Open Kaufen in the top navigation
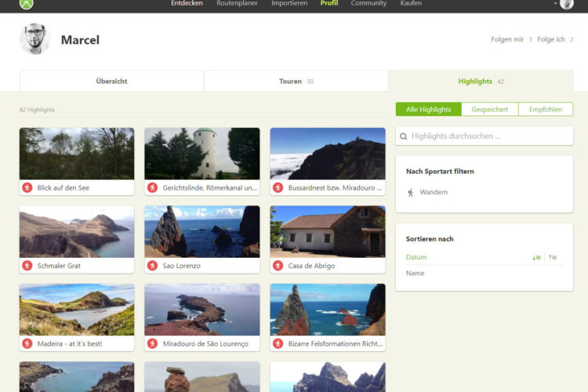588x392 pixels. [411, 3]
